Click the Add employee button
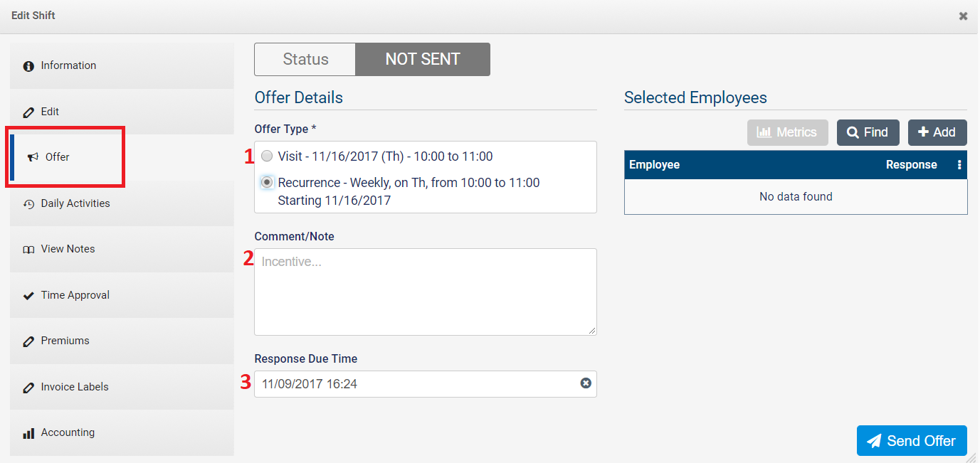 pos(937,132)
